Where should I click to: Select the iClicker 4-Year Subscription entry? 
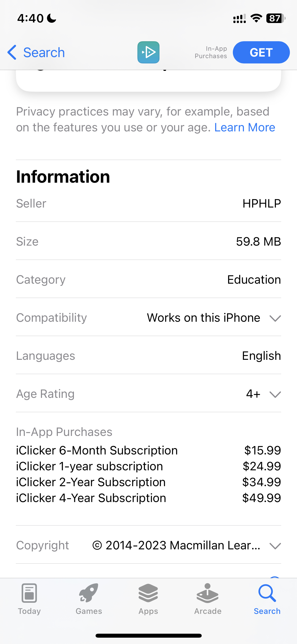click(148, 498)
